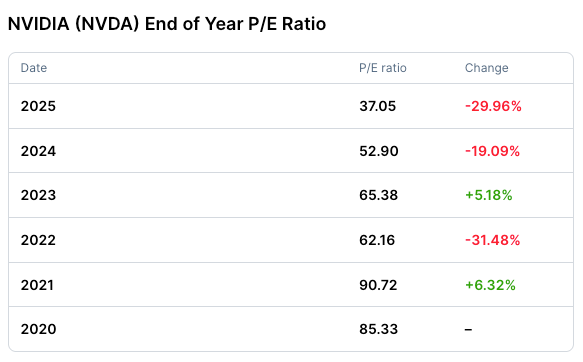Screen dimensions: 583x362
Task: Click the 62.16 P/E ratio value
Action: tap(377, 240)
